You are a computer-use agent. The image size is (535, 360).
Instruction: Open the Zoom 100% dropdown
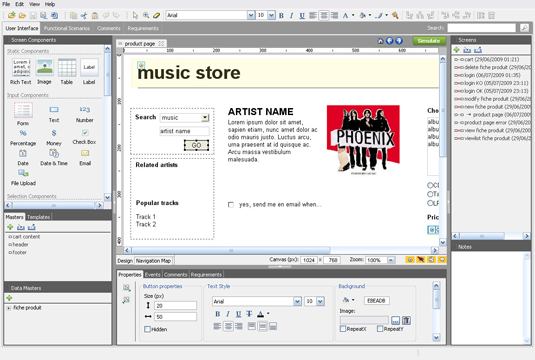point(391,260)
